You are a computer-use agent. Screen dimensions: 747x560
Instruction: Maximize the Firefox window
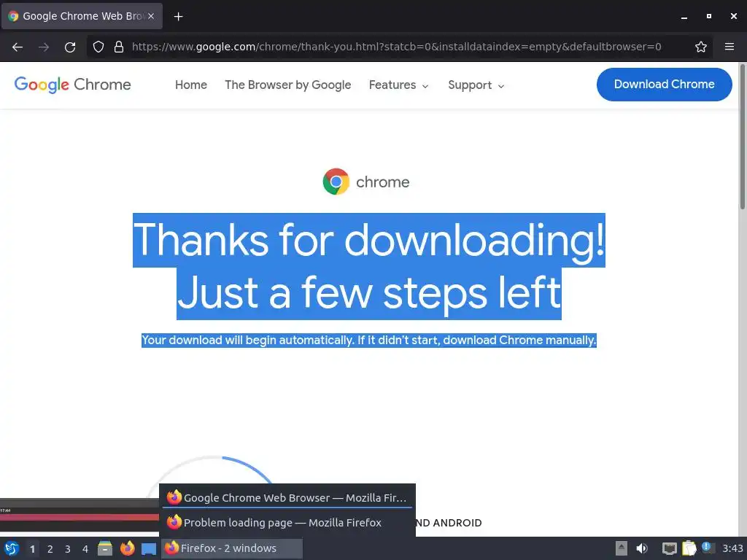pos(709,16)
